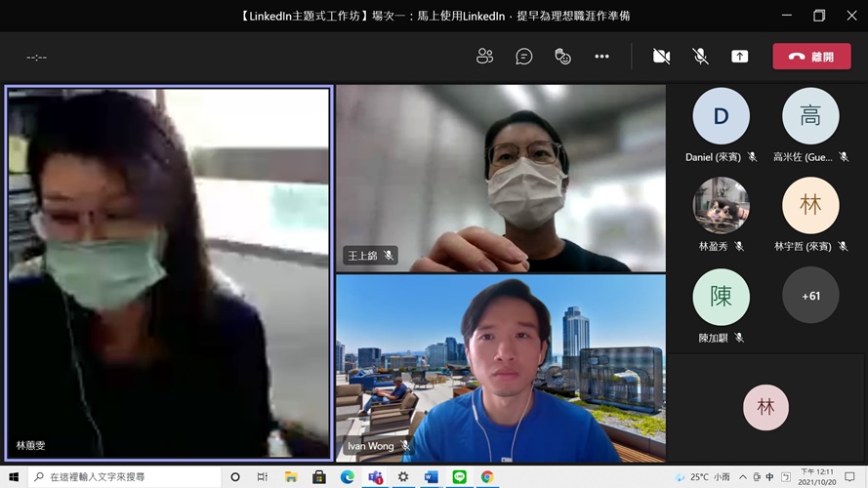
Task: Unmute the microphone
Action: pyautogui.click(x=700, y=57)
